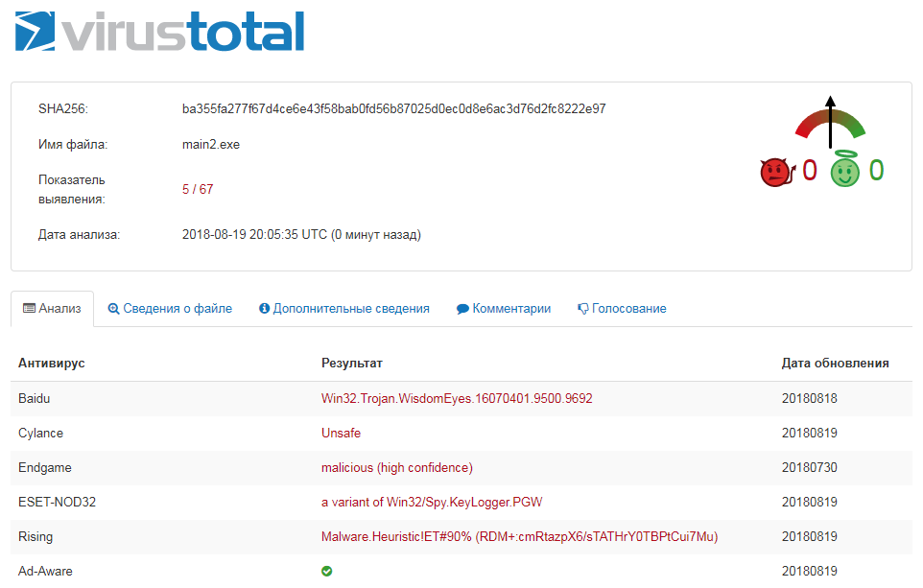The height and width of the screenshot is (588, 923).
Task: Click the green checkmark in Ad-Aware row
Action: [327, 571]
